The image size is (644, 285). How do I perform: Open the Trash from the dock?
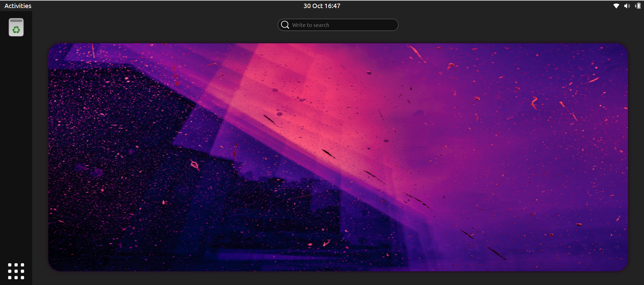[x=16, y=27]
